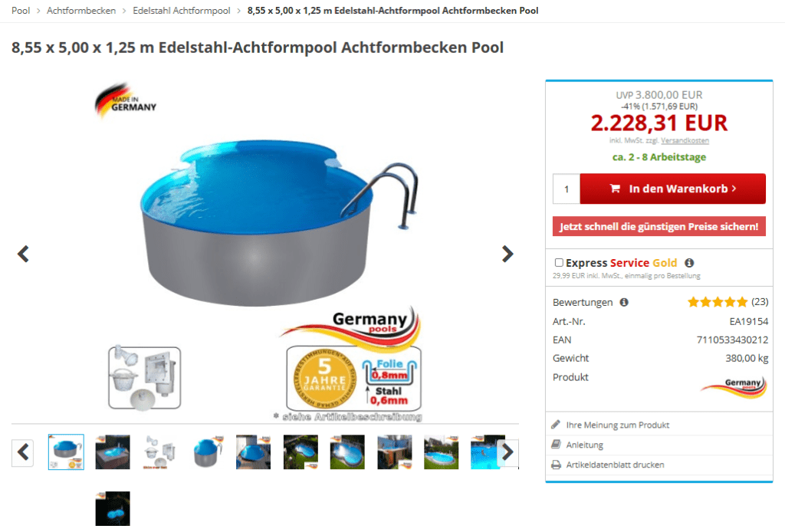Enable the Express Service Gold checkbox
Viewport: 785px width, 532px height.
(x=559, y=263)
